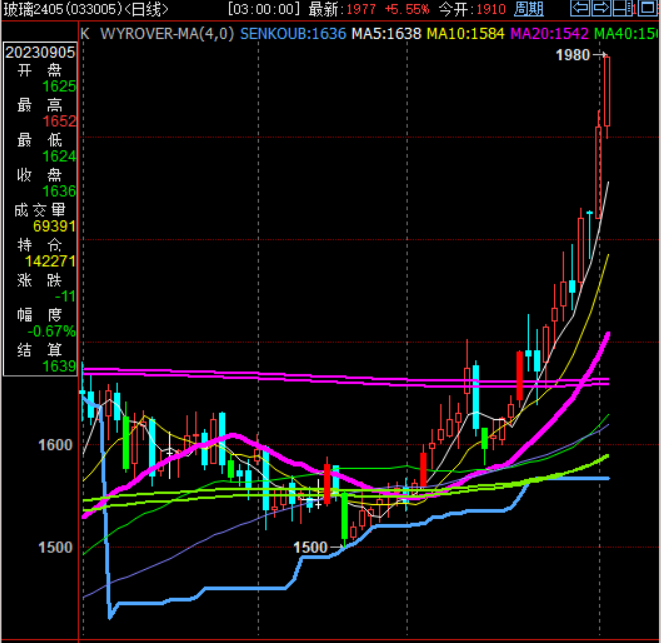Select the magenta MA20:1542 legend entry
This screenshot has height=643, width=661.
(x=549, y=33)
